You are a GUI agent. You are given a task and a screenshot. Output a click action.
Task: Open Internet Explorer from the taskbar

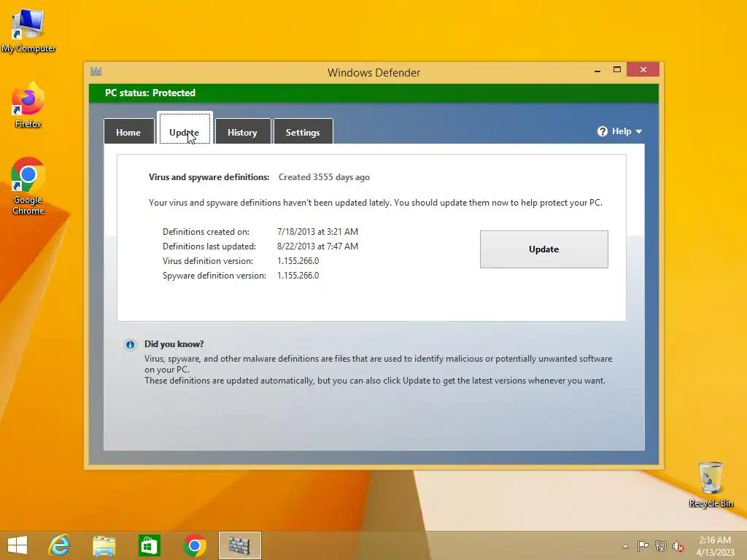[x=60, y=545]
